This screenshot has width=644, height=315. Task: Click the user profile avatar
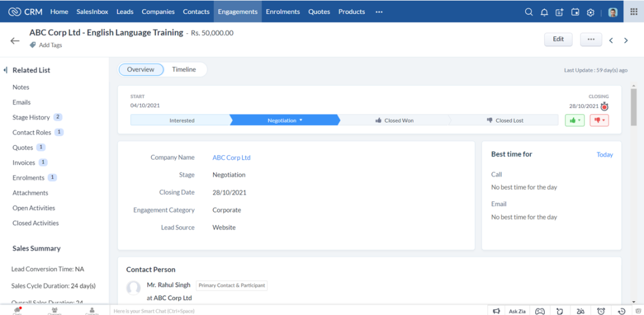point(613,13)
